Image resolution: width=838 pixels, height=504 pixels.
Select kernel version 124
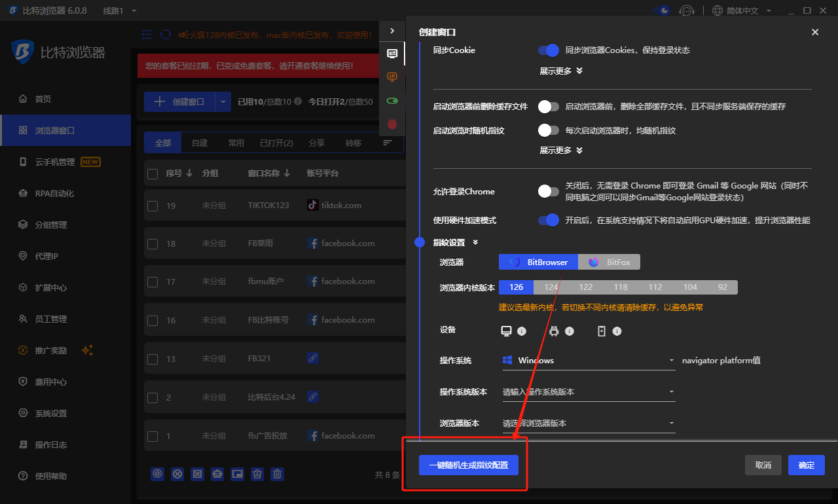tap(551, 287)
